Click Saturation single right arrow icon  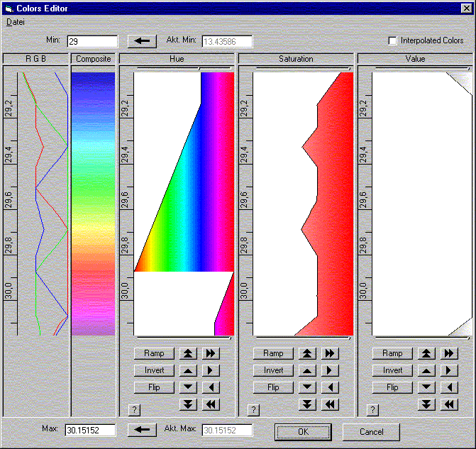330,370
